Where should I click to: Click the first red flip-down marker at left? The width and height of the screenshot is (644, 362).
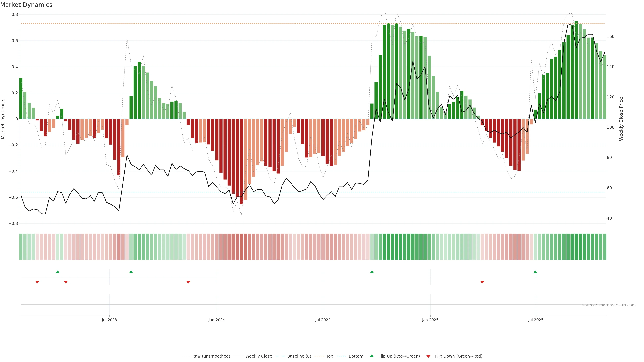pos(37,282)
